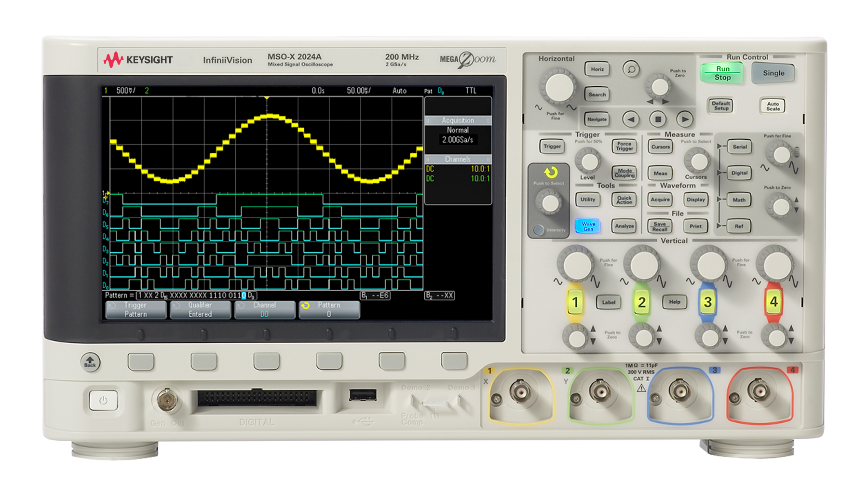Open the Qualifier Entered softkey menu
Viewport: 868px width, 496px height.
[x=200, y=309]
